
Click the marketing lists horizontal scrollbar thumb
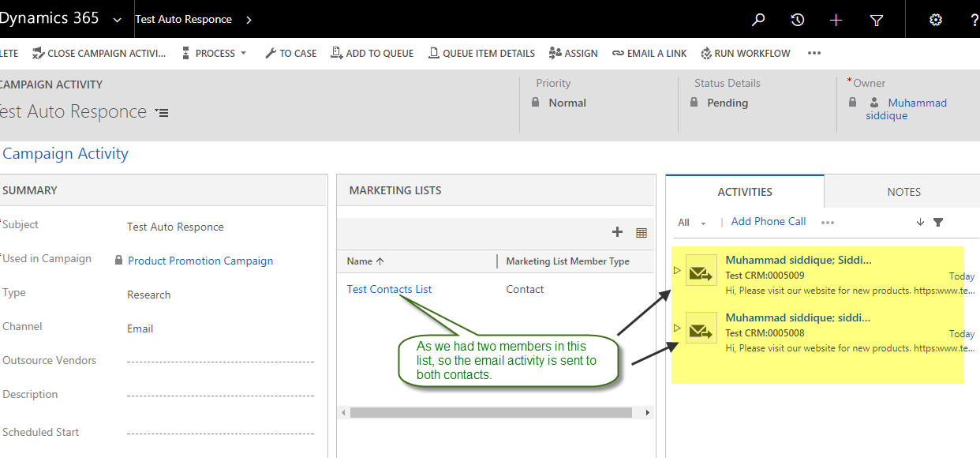coord(491,412)
